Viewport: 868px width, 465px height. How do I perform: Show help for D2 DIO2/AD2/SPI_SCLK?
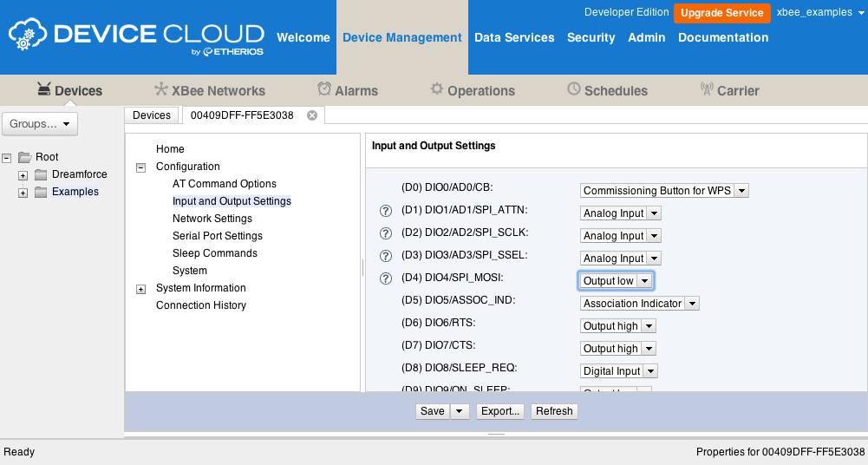(x=386, y=233)
